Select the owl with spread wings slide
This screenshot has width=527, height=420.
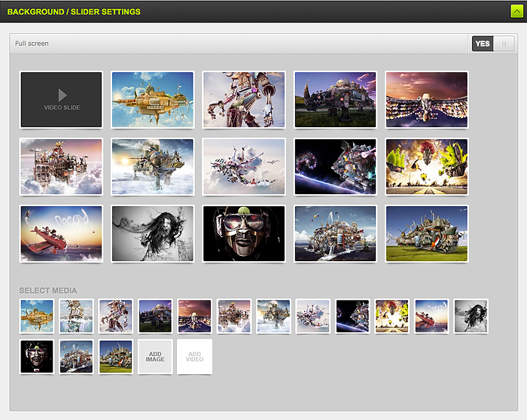(427, 100)
